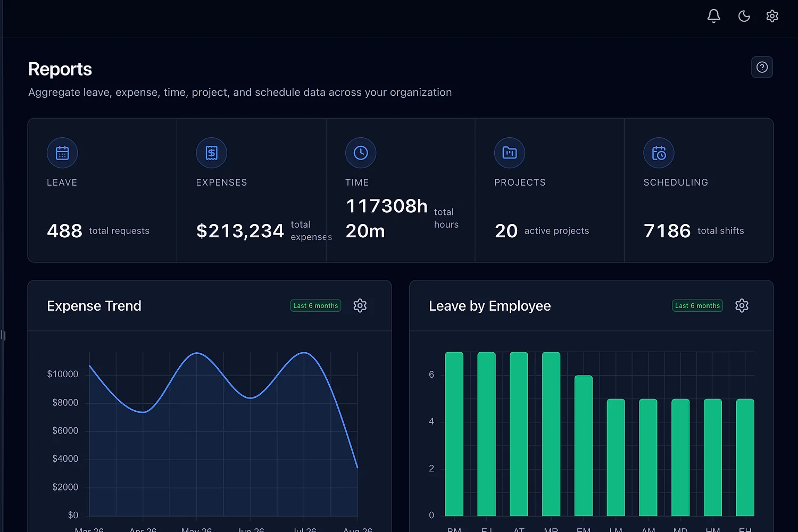This screenshot has height=532, width=798.
Task: Click the Leave calendar icon
Action: [62, 153]
